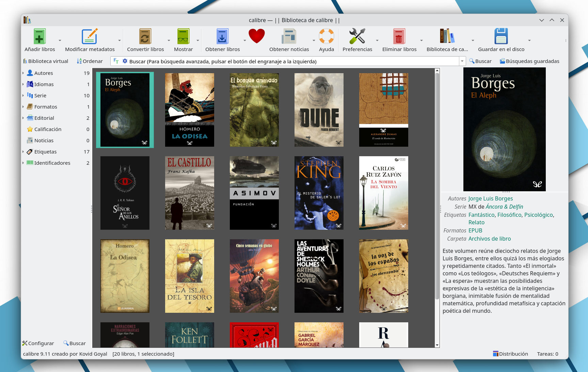Click the Psicológico tag link
The height and width of the screenshot is (372, 588).
tap(539, 215)
